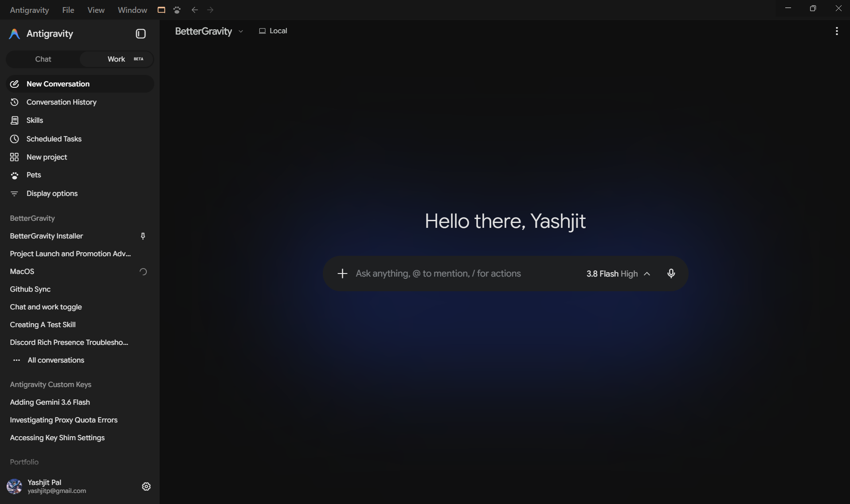
Task: Click the Local computer icon
Action: [262, 31]
